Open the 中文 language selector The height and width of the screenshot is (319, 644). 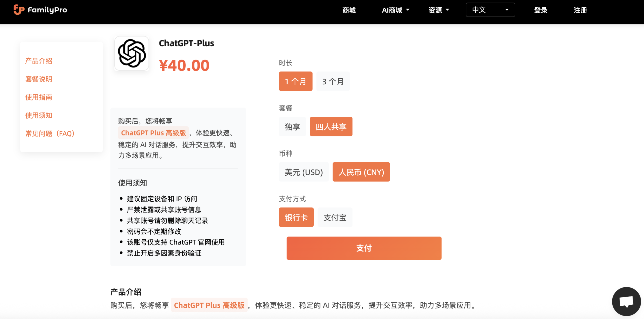[490, 10]
